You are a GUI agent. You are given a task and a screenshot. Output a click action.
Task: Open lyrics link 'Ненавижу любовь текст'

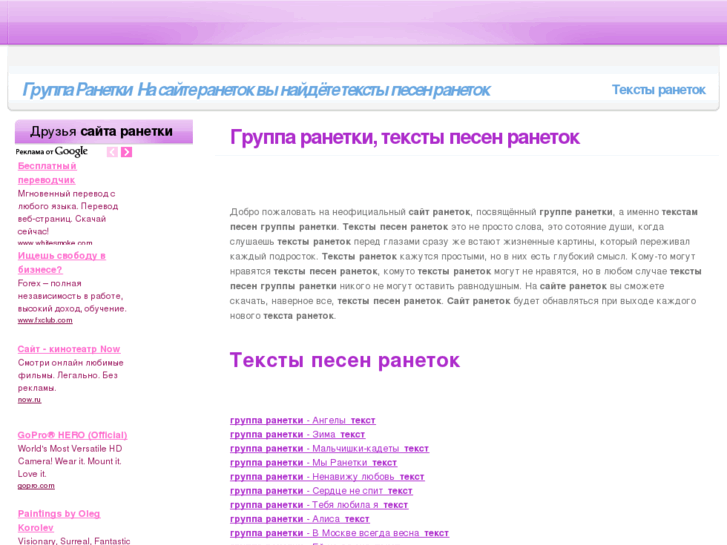pos(327,477)
